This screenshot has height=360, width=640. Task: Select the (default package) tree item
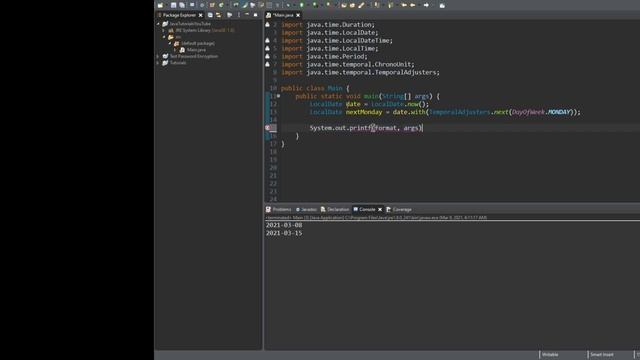coord(198,43)
